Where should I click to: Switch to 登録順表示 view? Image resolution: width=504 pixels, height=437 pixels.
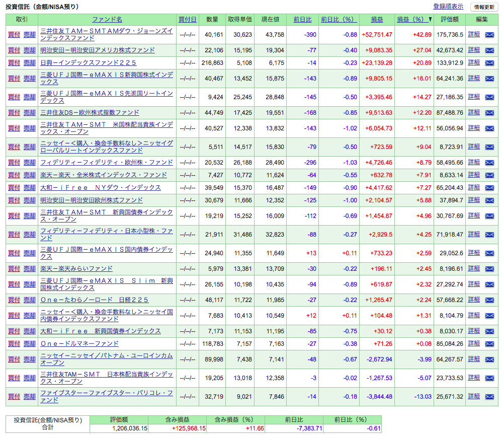[448, 7]
